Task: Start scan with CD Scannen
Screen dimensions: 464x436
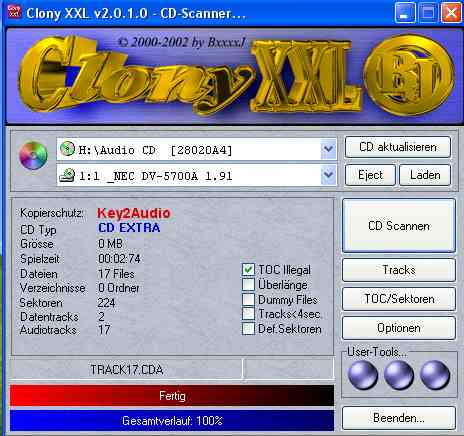Action: point(399,226)
